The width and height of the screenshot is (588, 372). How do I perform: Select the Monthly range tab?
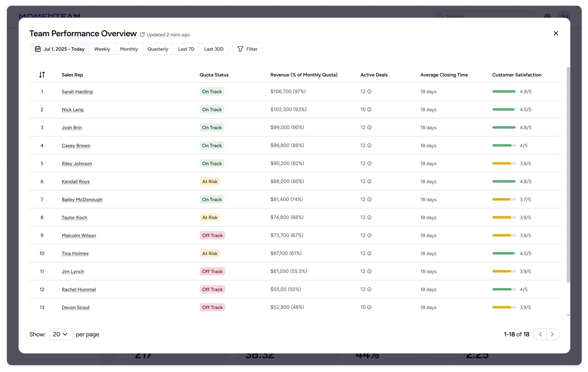pyautogui.click(x=129, y=49)
